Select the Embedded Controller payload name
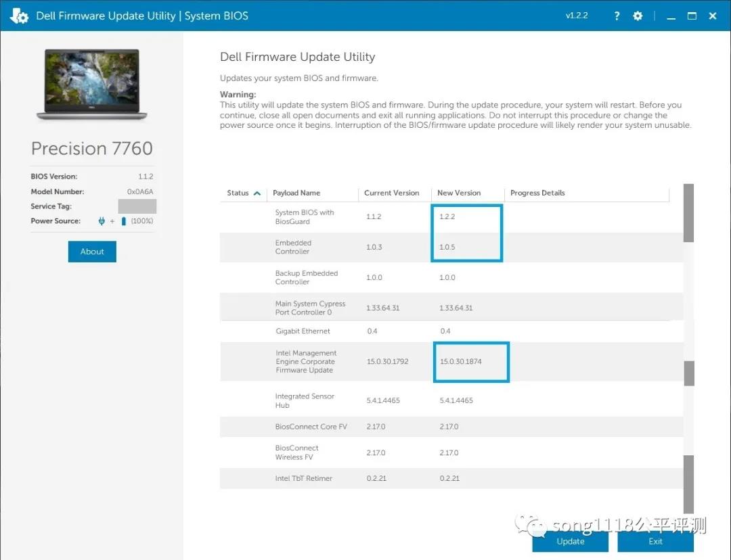 (293, 247)
